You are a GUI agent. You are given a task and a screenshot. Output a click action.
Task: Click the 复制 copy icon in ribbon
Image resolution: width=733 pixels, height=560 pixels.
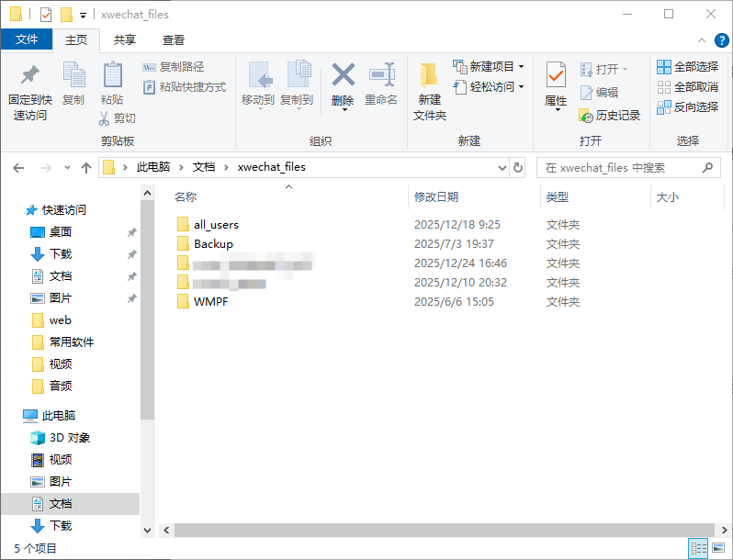pos(73,74)
